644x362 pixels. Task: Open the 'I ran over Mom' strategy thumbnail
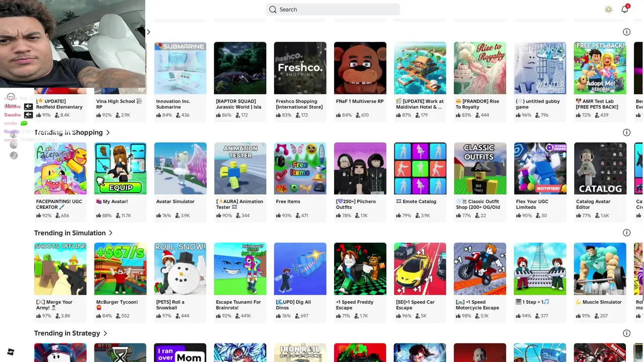[x=180, y=352]
